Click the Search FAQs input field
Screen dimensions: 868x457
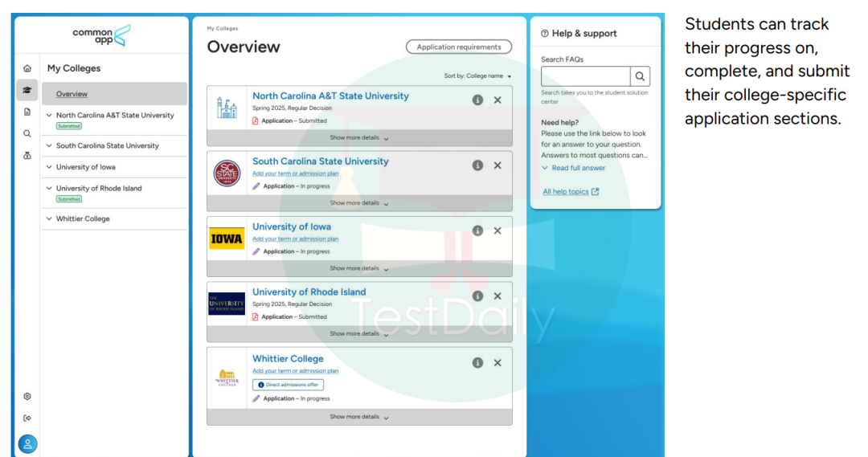point(586,76)
